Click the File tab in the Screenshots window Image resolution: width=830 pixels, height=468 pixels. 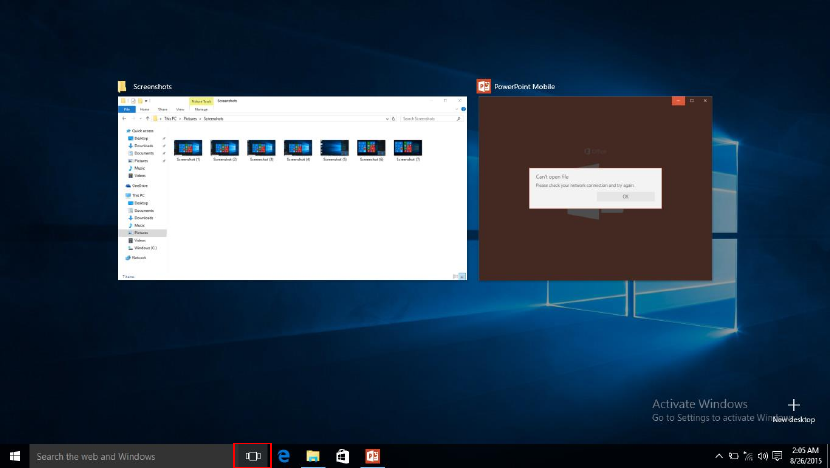click(x=127, y=108)
